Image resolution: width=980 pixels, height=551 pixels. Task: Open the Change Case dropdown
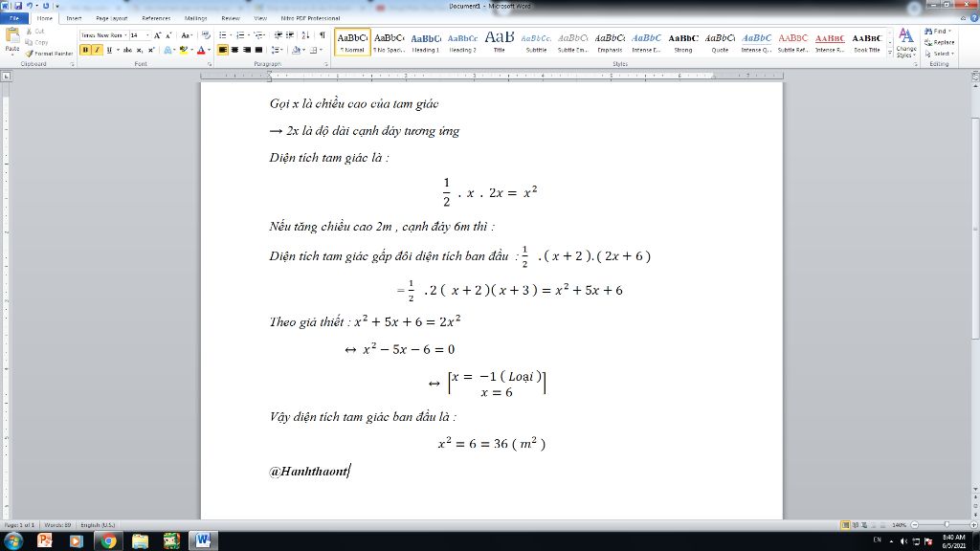(x=187, y=35)
